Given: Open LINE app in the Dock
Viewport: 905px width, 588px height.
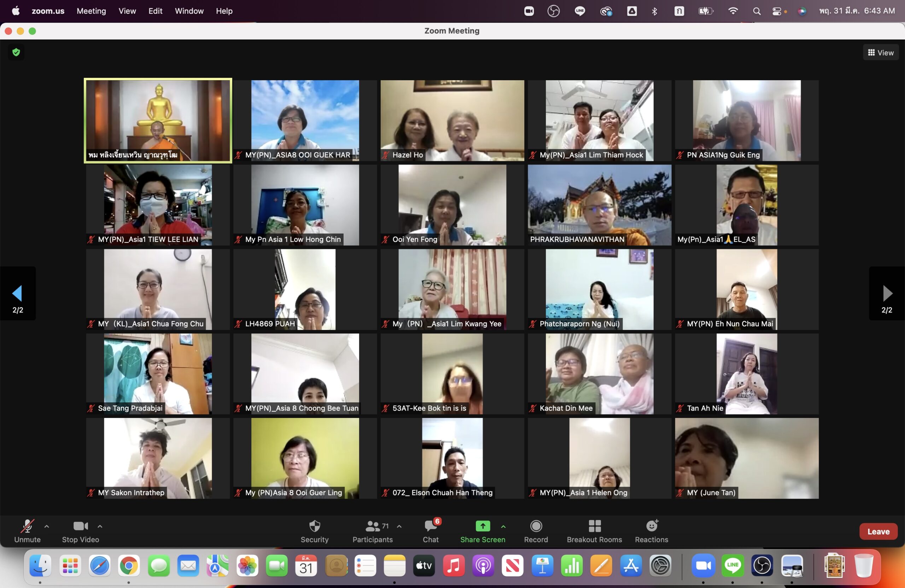Looking at the screenshot, I should [x=732, y=566].
